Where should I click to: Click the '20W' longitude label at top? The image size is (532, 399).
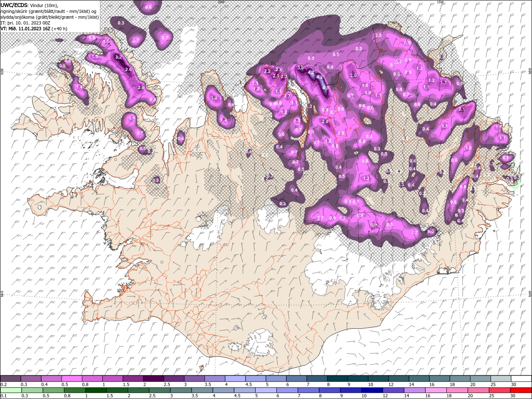[x=221, y=2]
